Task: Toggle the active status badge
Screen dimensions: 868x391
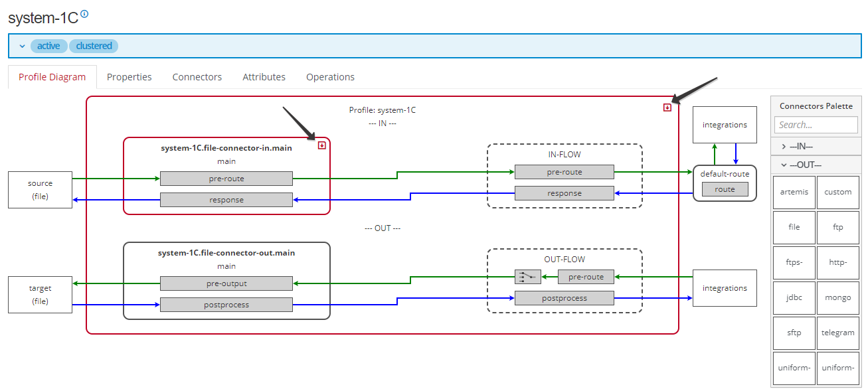Action: tap(48, 45)
